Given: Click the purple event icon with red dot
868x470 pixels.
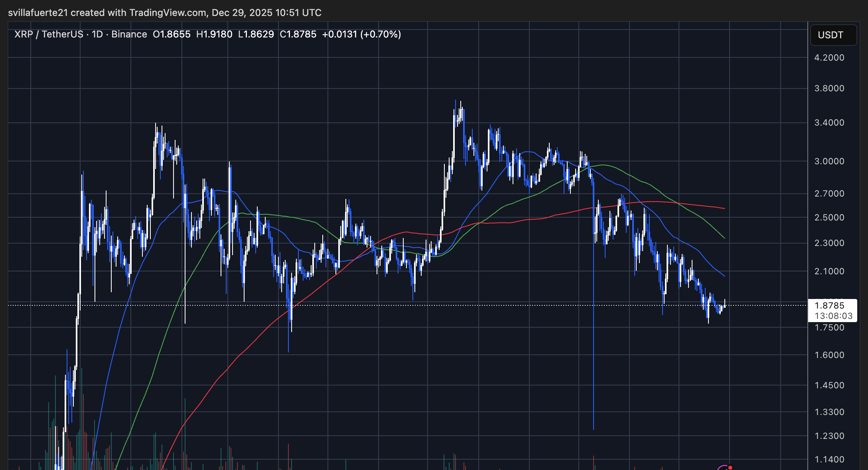Looking at the screenshot, I should pos(725,467).
